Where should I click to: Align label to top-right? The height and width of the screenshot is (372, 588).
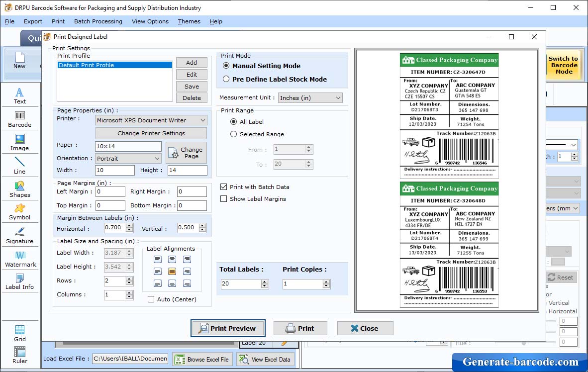pyautogui.click(x=187, y=259)
